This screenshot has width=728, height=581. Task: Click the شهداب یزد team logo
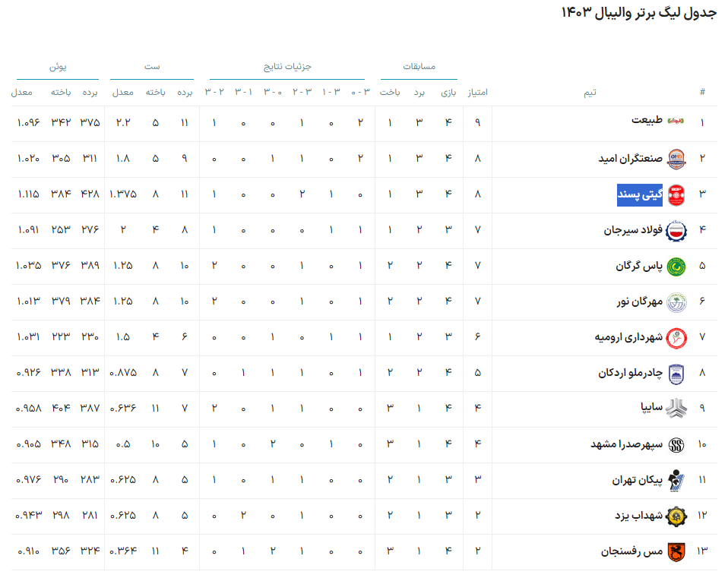pyautogui.click(x=676, y=516)
